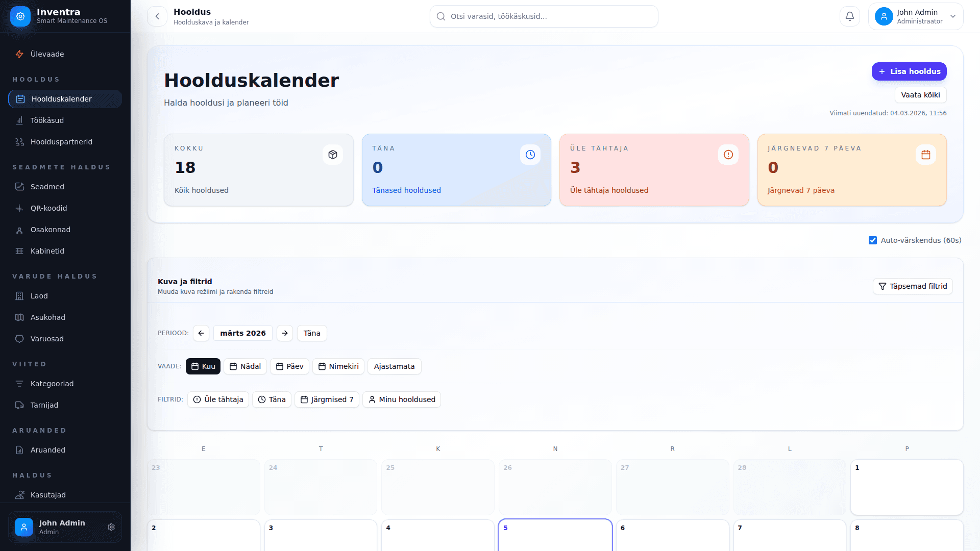Open the notification bell
This screenshot has height=551, width=980.
coord(849,16)
